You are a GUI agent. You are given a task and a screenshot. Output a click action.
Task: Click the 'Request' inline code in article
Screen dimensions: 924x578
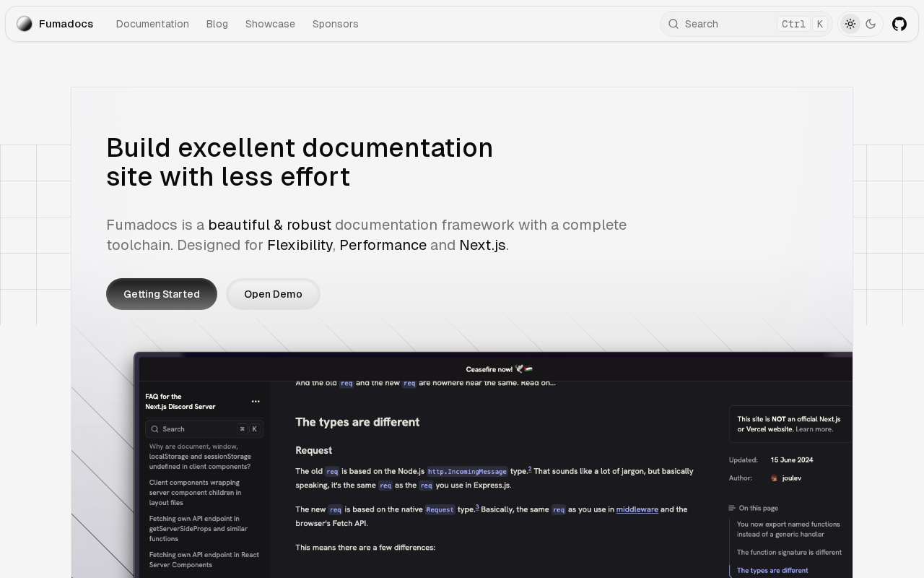[x=440, y=510]
